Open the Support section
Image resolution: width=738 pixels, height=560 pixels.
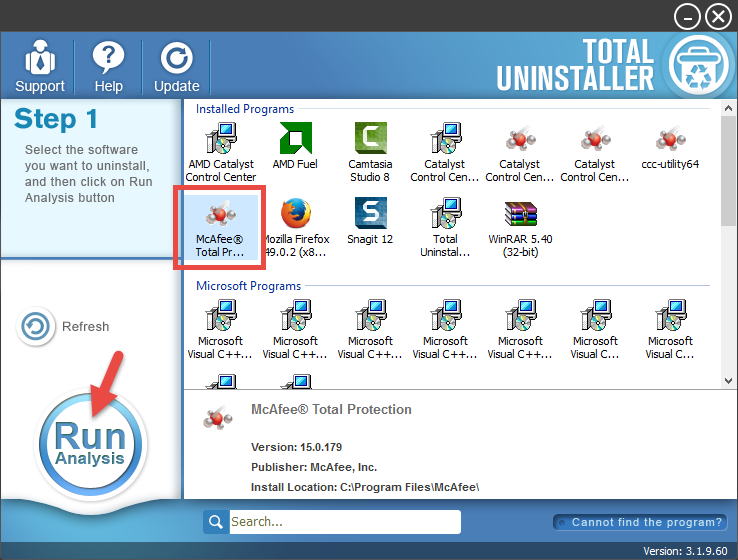click(x=40, y=66)
